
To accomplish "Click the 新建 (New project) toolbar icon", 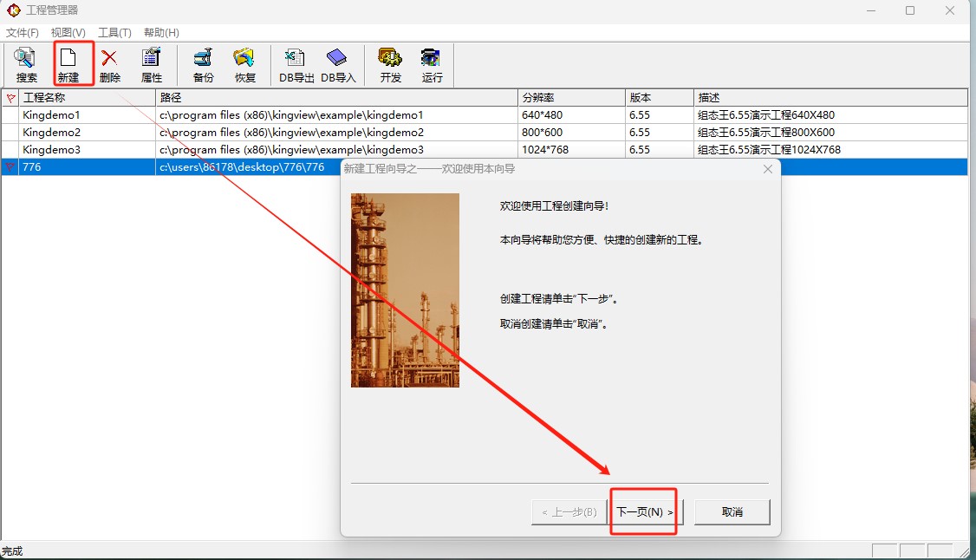I will (x=68, y=65).
